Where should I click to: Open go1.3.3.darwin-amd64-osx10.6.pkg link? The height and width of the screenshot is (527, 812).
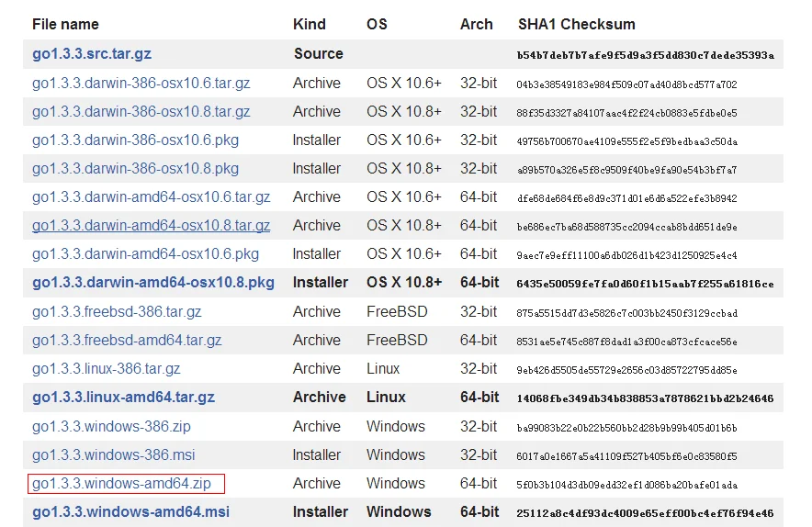coord(145,253)
